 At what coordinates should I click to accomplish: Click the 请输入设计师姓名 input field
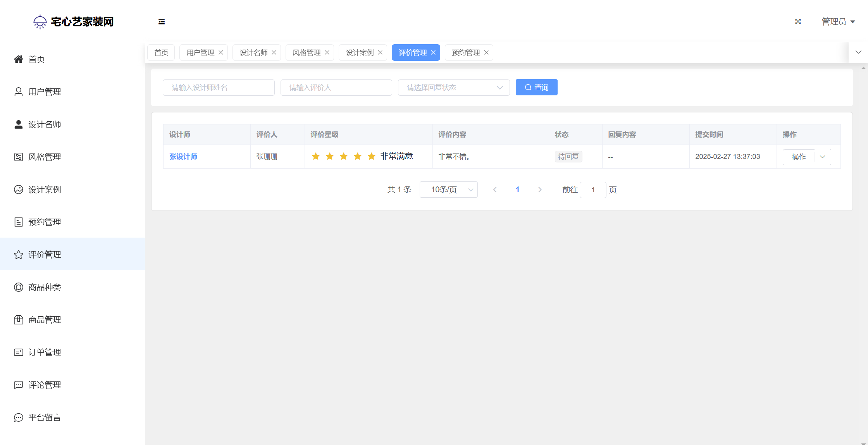pyautogui.click(x=219, y=87)
